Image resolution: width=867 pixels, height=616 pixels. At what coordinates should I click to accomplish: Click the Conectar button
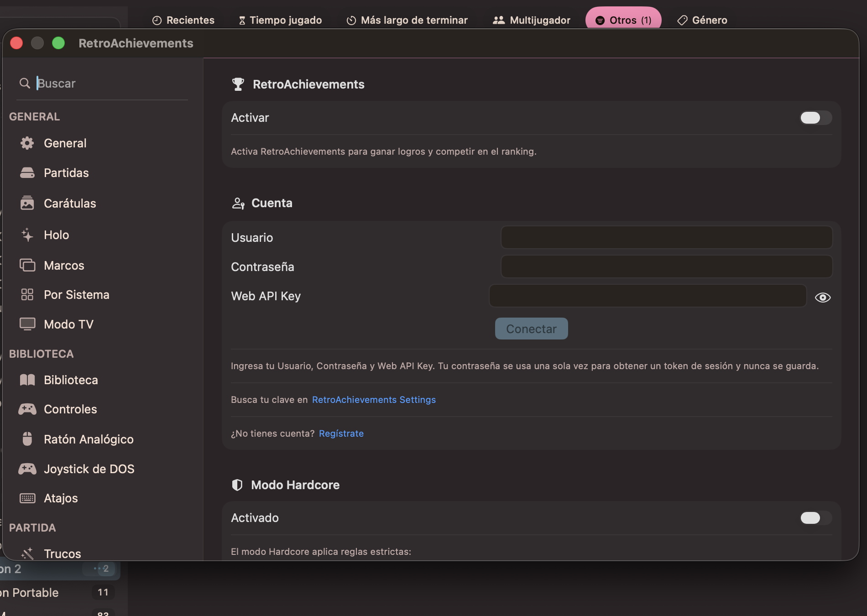coord(532,329)
